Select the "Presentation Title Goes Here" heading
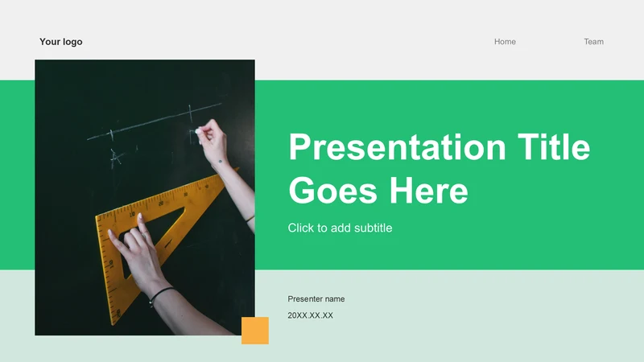This screenshot has width=644, height=362. tap(439, 168)
